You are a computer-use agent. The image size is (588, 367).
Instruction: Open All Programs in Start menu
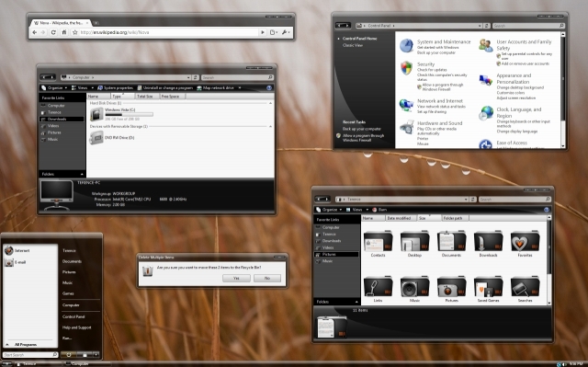tap(26, 345)
